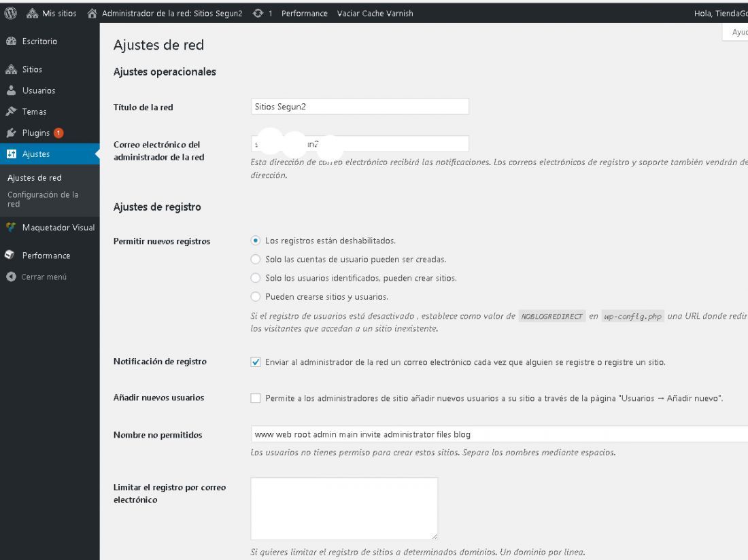Click the update count number in admin bar

[271, 14]
